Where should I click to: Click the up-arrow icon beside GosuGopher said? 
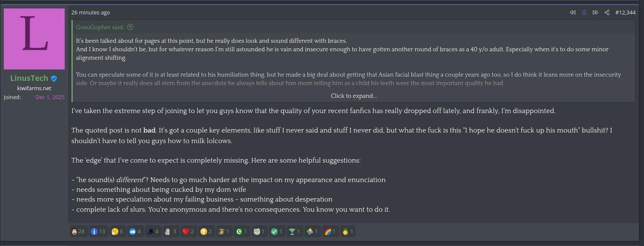pos(130,27)
